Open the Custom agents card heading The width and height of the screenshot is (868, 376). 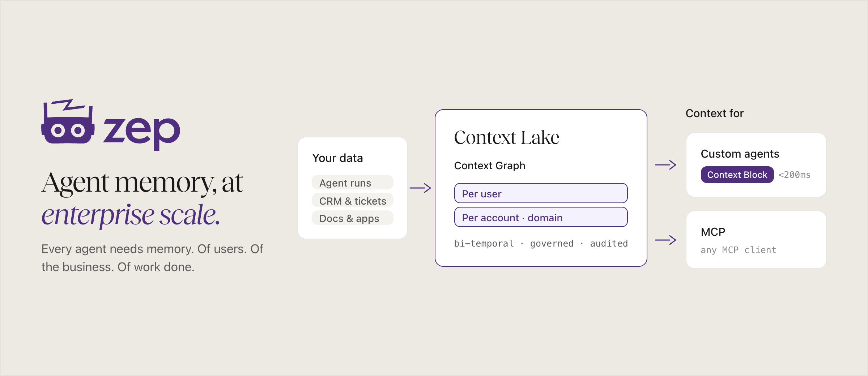[740, 154]
